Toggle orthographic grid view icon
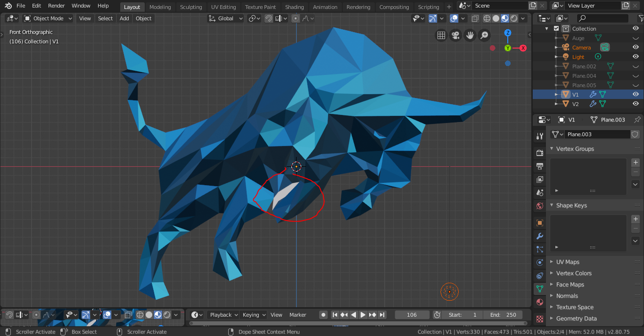Screen dimensions: 644x336 [x=441, y=35]
